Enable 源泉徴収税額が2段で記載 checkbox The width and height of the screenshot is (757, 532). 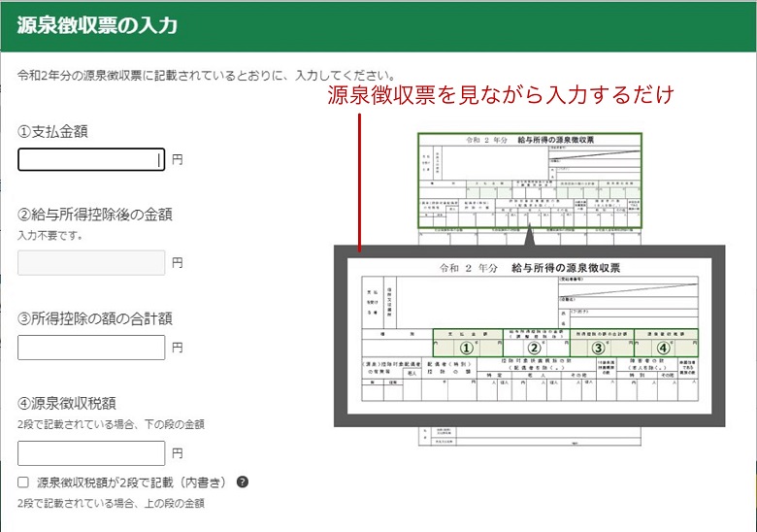(x=23, y=482)
